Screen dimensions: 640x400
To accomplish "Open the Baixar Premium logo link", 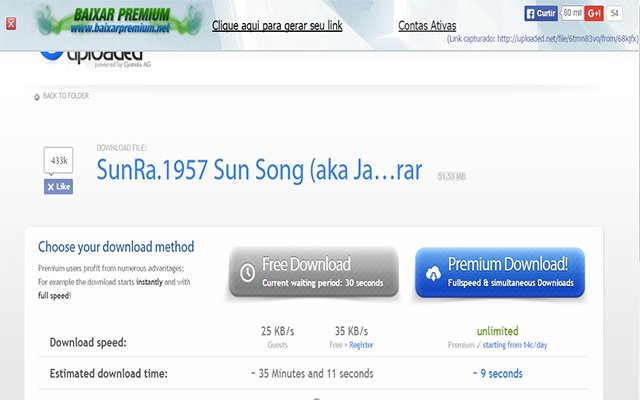I will pyautogui.click(x=120, y=20).
